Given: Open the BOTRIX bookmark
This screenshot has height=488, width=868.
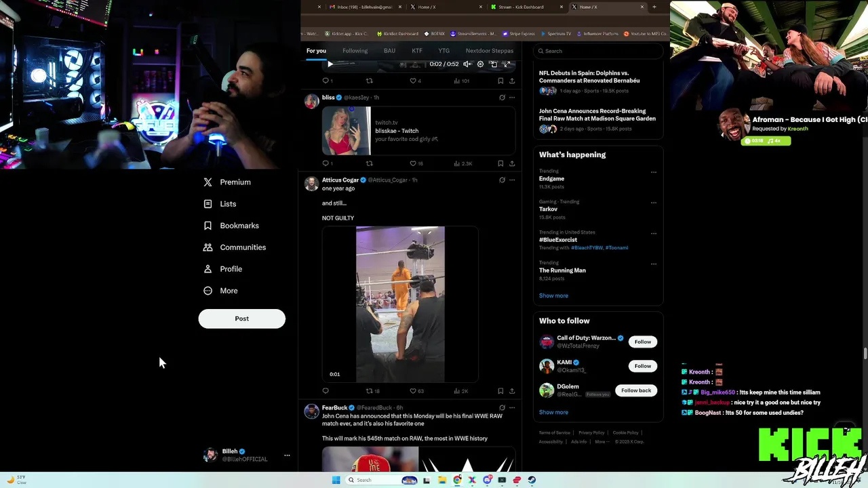Looking at the screenshot, I should [435, 34].
